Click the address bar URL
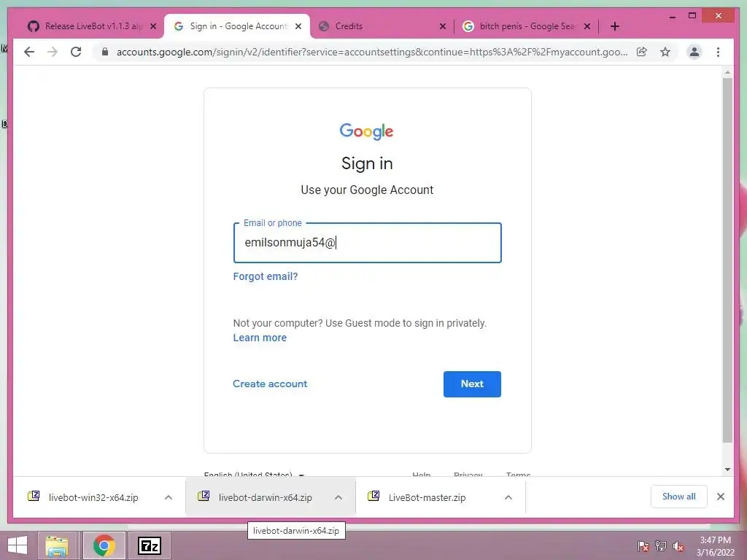The image size is (747, 560). coord(371,52)
